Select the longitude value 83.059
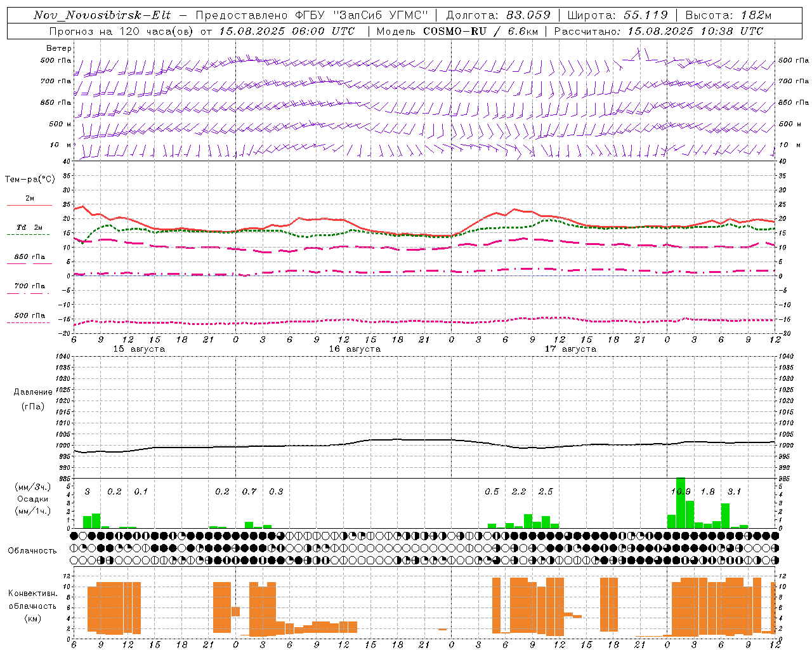The width and height of the screenshot is (812, 650). coord(528,15)
